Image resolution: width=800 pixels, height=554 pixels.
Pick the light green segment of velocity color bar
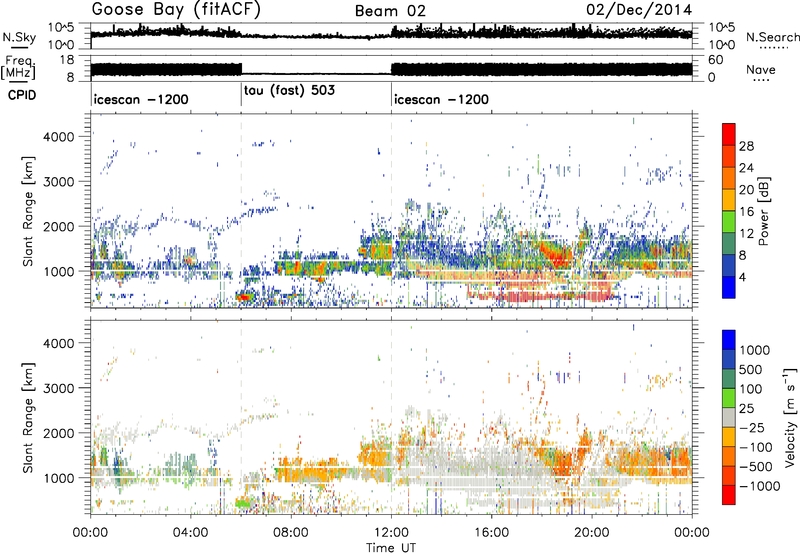(x=729, y=398)
